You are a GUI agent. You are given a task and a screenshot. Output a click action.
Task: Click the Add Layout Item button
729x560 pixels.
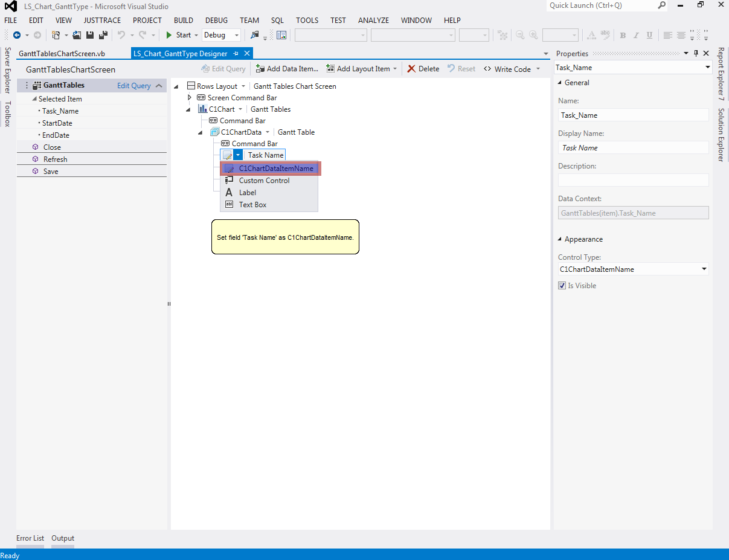tap(362, 69)
